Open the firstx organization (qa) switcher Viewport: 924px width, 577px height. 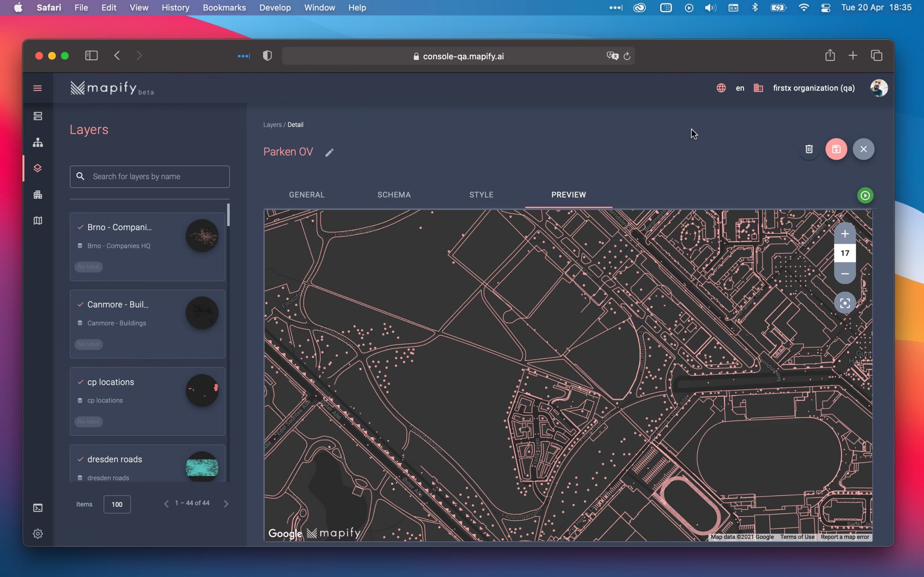click(813, 88)
